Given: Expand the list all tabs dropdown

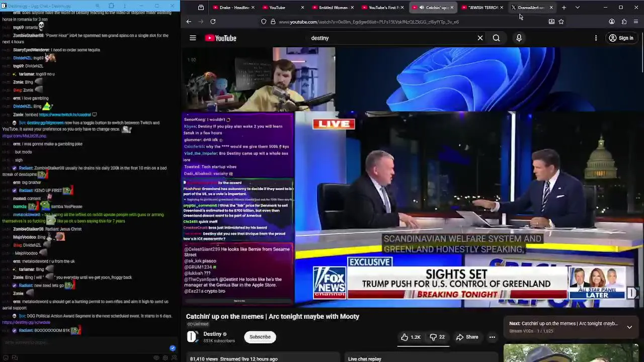Looking at the screenshot, I should coord(578,8).
